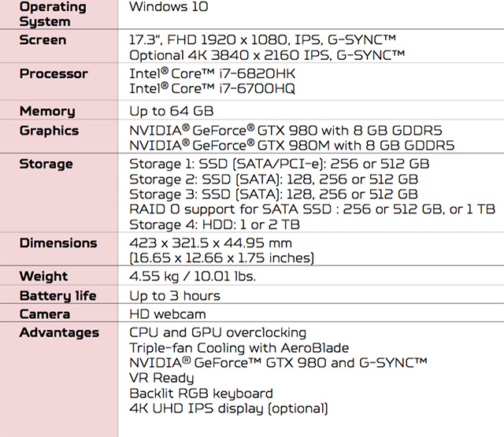The height and width of the screenshot is (437, 504).
Task: Click the Screen row heading
Action: (x=43, y=40)
